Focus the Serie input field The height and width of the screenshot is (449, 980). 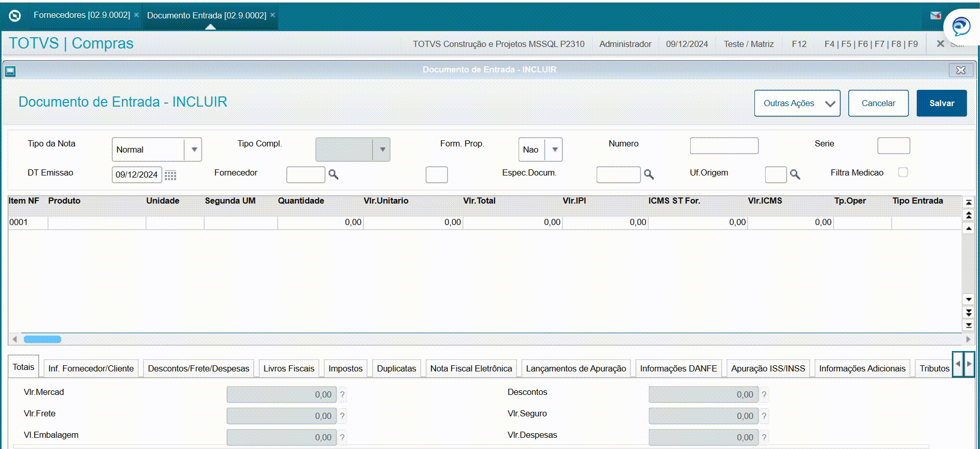[893, 145]
